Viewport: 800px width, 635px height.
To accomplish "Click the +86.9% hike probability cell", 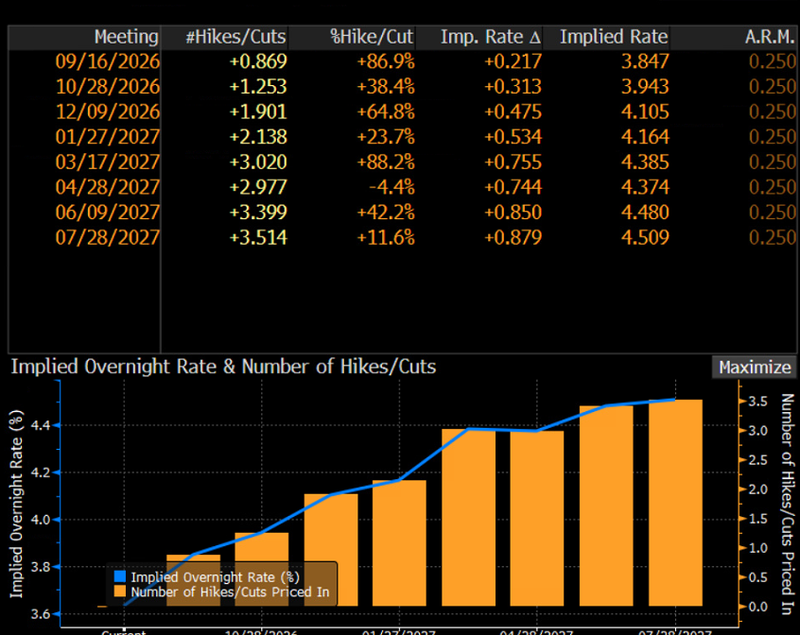I will point(386,62).
